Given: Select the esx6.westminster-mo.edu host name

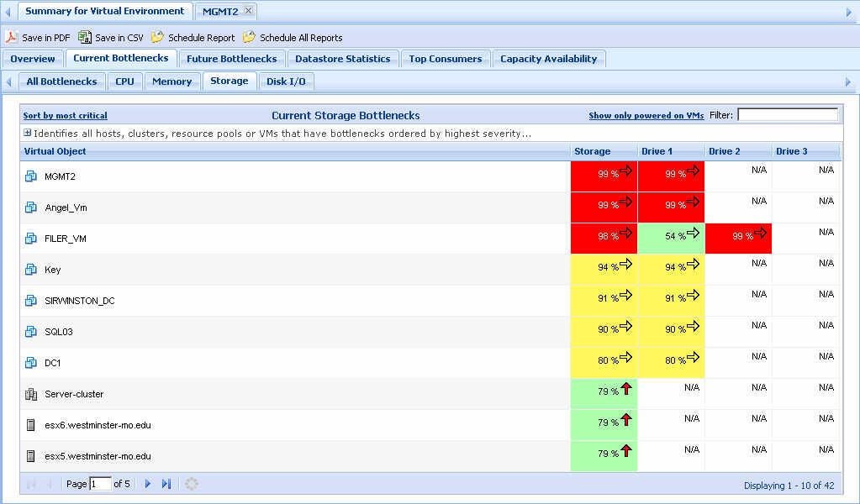Looking at the screenshot, I should [98, 425].
